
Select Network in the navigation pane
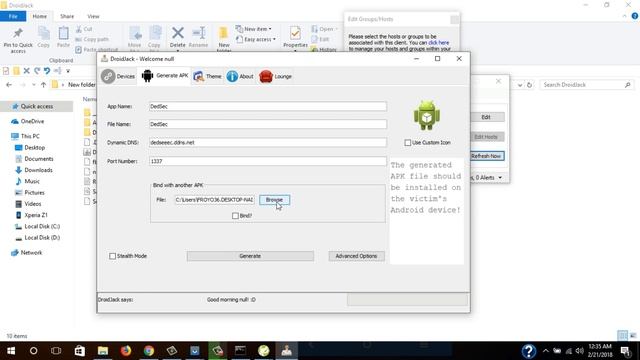31,253
